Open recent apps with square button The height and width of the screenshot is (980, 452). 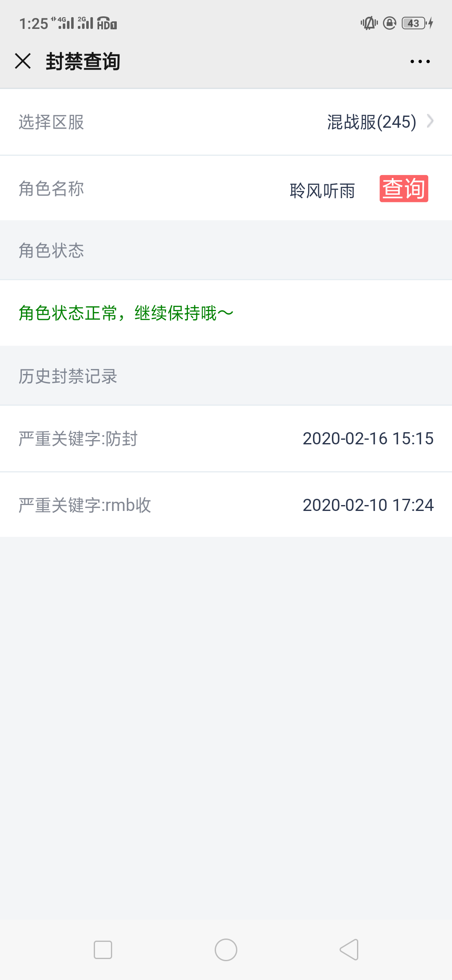(x=103, y=949)
